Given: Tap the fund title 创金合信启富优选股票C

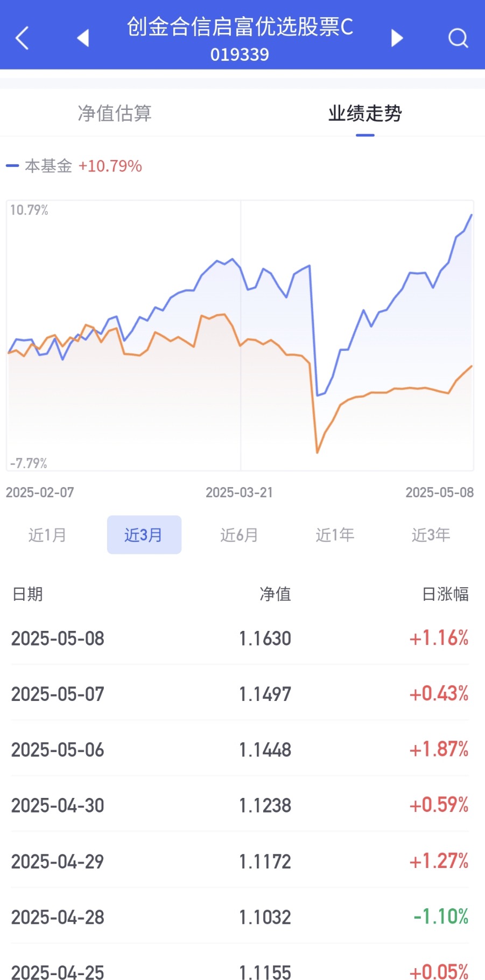Looking at the screenshot, I should (x=240, y=27).
